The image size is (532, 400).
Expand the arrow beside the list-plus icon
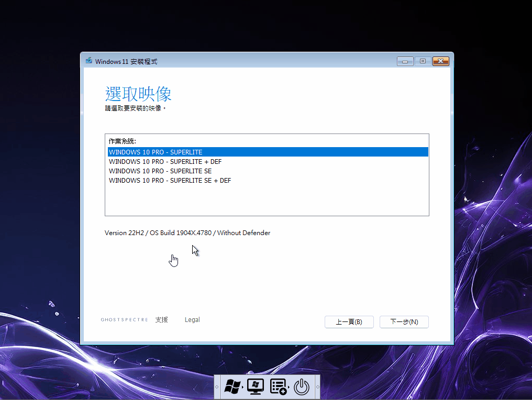290,388
